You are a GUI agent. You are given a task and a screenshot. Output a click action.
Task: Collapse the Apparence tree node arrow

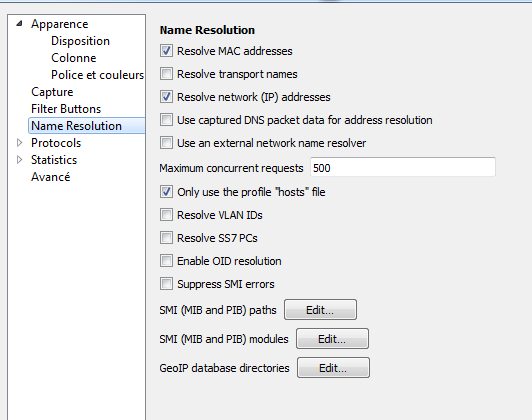[x=19, y=24]
